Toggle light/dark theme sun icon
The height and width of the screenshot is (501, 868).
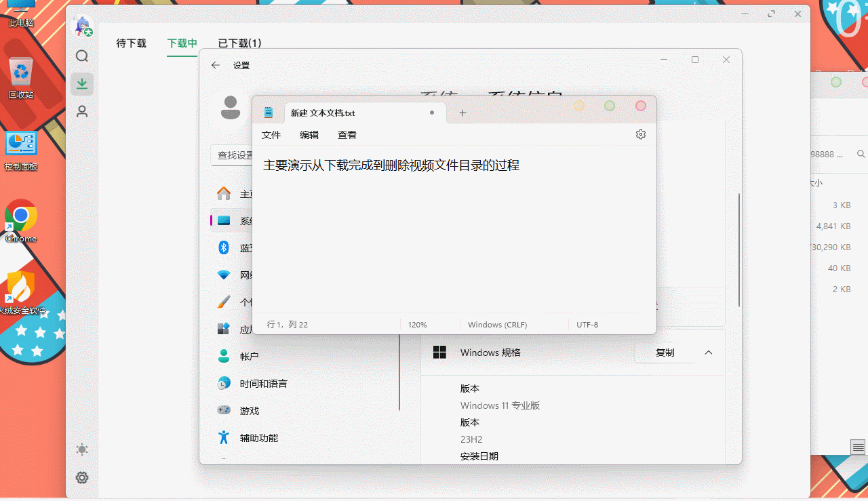(x=82, y=449)
